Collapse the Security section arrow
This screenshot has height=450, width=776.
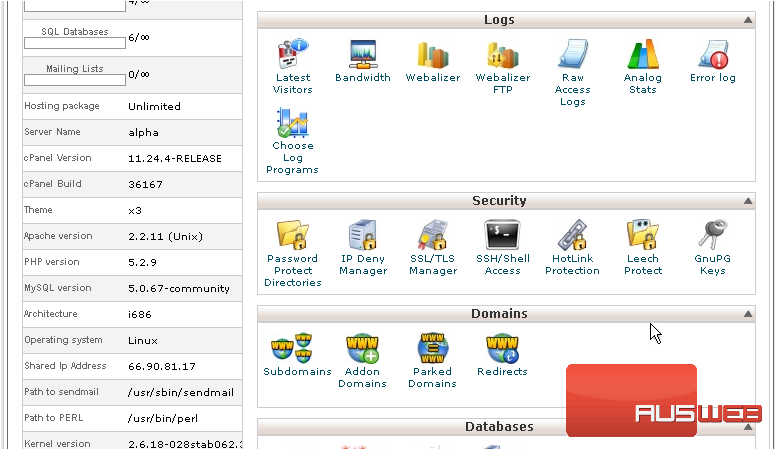coord(748,200)
